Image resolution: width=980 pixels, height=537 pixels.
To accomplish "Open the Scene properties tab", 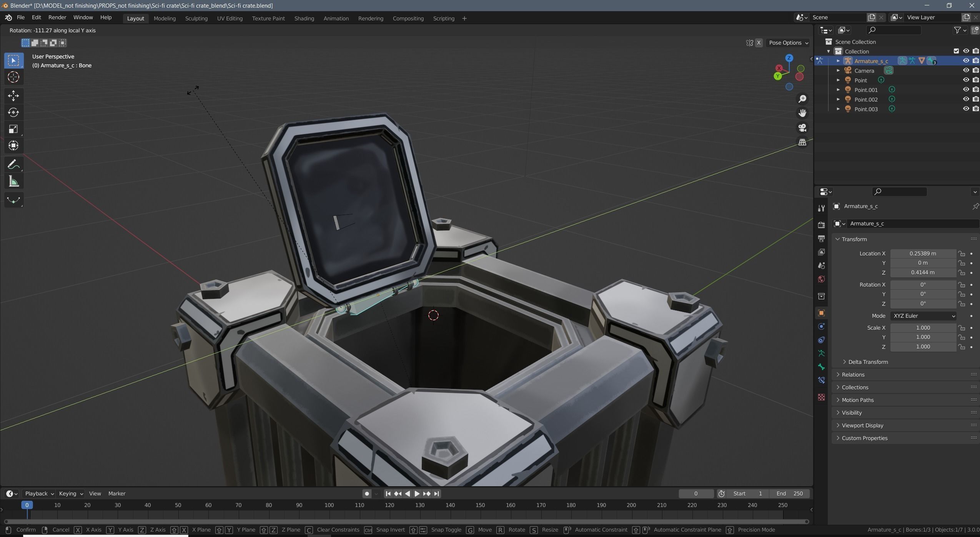I will coord(821,265).
